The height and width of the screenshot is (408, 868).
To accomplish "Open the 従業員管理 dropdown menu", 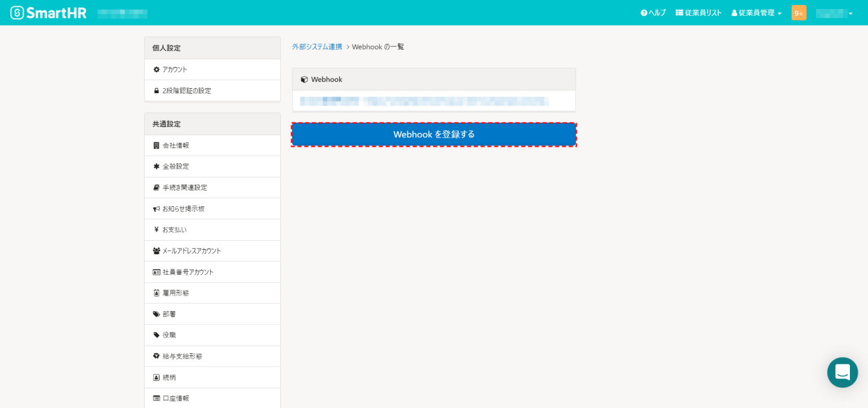I will (x=756, y=12).
